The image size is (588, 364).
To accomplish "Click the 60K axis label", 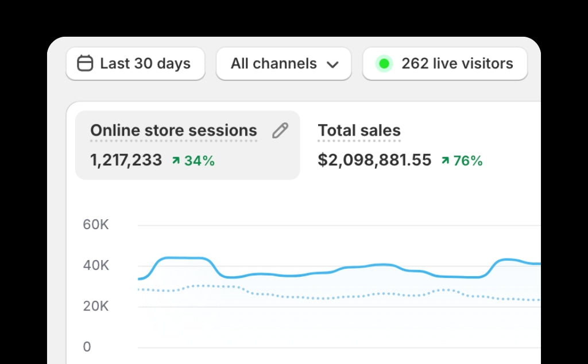I will (95, 224).
